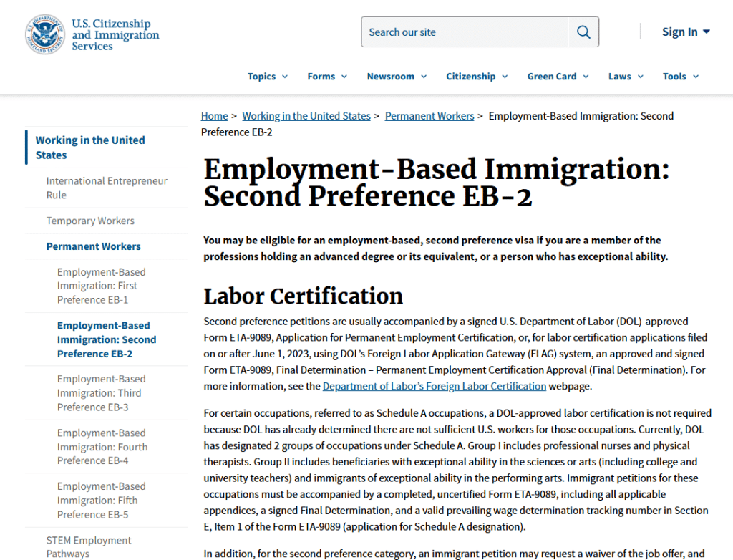The width and height of the screenshot is (733, 560).
Task: Open First Preference EB-1 sidebar link
Action: pos(102,286)
